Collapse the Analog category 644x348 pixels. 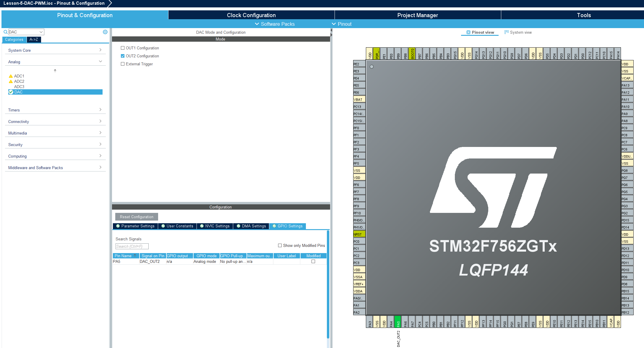[55, 62]
